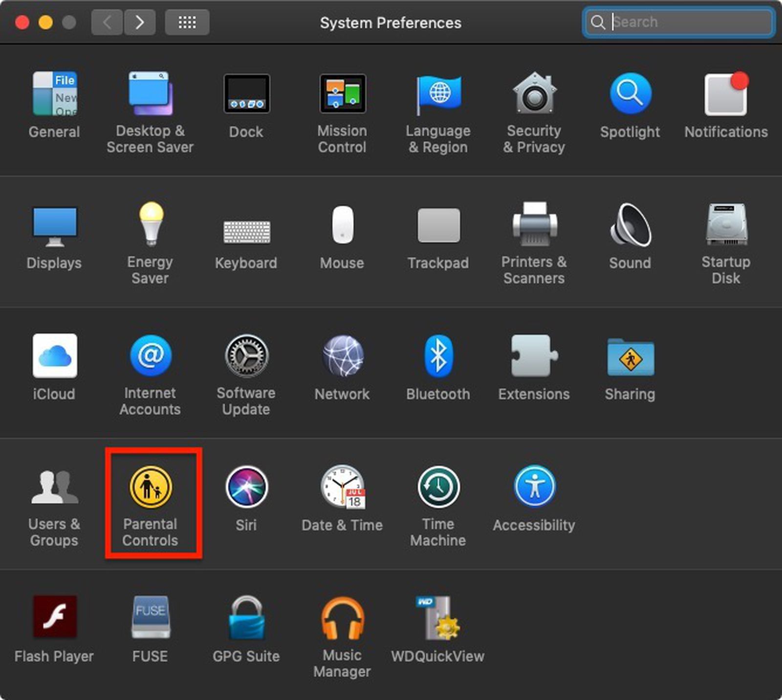Open the Time Machine preference pane
The height and width of the screenshot is (700, 782).
[x=437, y=487]
